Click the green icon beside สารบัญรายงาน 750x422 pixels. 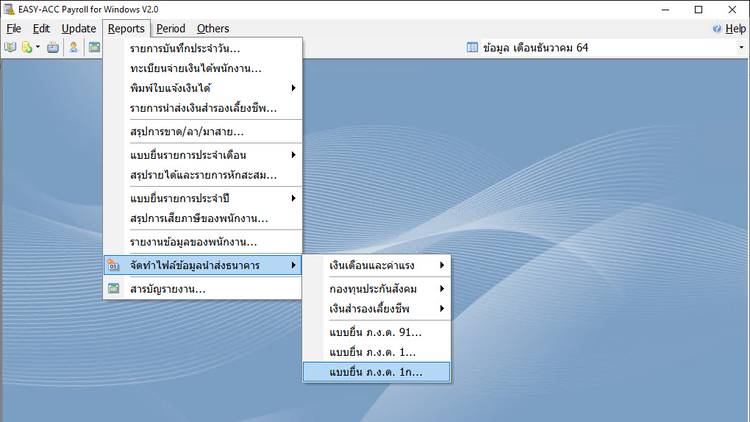[x=113, y=289]
